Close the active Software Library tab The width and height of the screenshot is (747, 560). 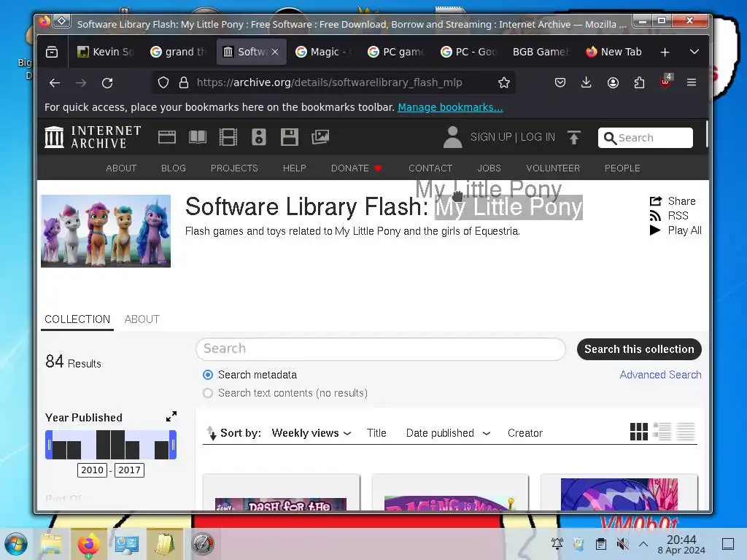pos(275,52)
